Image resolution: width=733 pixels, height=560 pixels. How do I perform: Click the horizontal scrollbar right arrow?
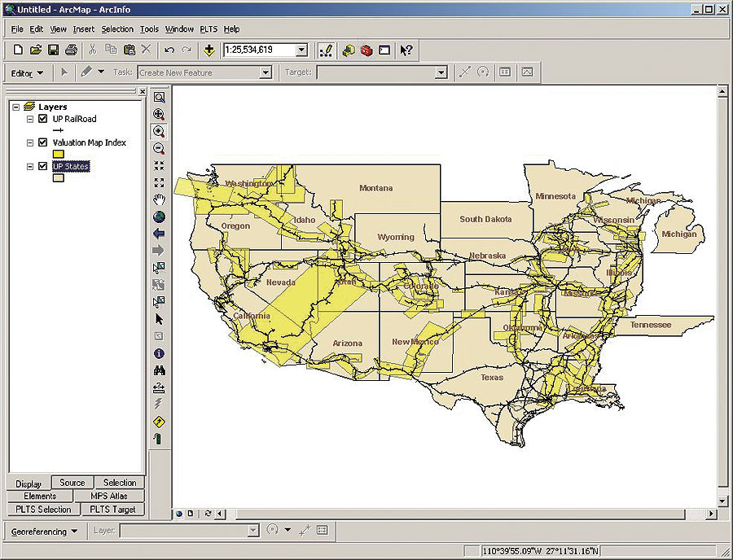point(711,514)
